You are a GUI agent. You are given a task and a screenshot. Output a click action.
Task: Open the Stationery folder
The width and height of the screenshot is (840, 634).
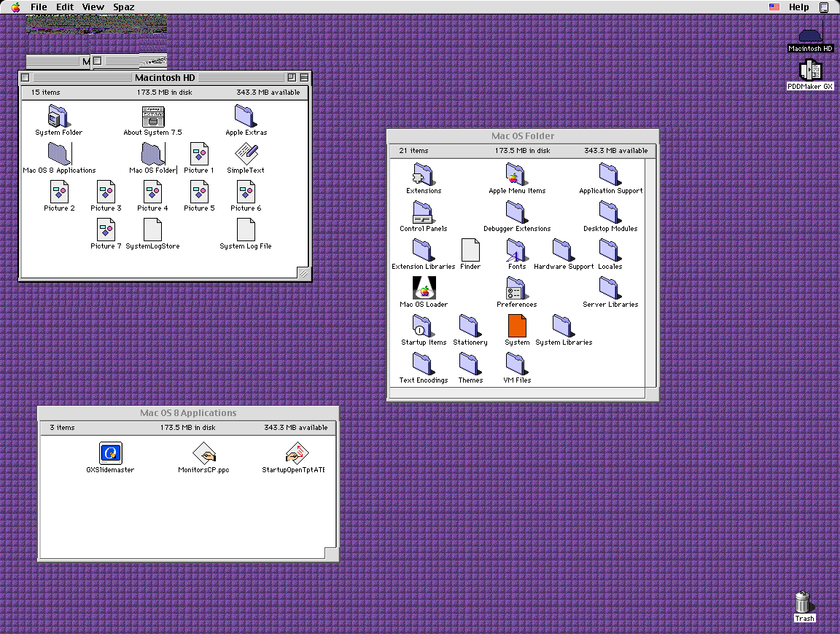(x=470, y=326)
